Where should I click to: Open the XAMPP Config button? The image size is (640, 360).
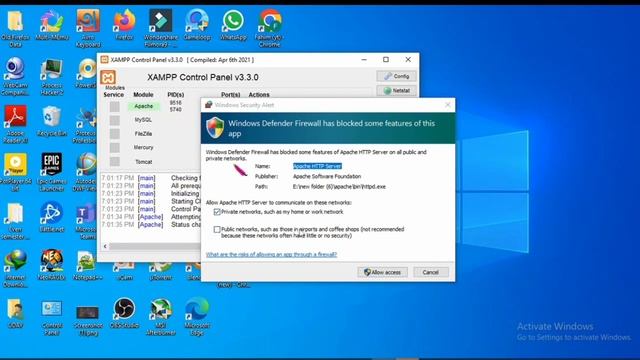[396, 76]
